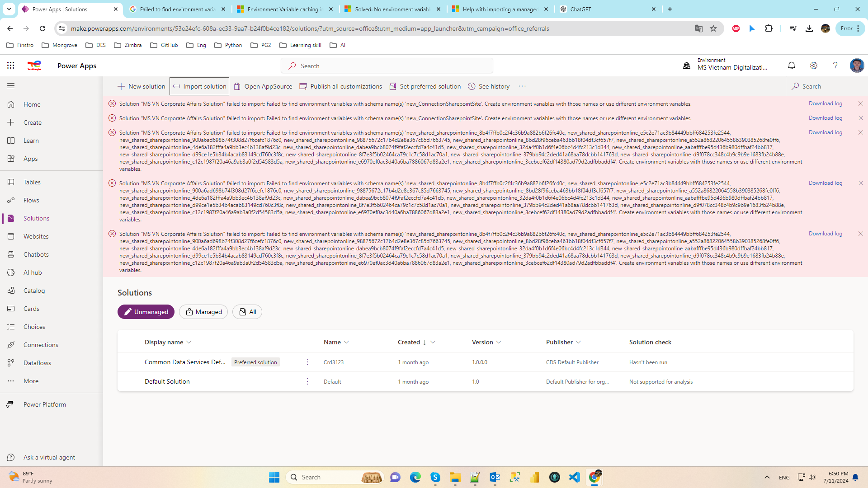Open the Power Apps settings gear
868x488 pixels.
coord(814,66)
